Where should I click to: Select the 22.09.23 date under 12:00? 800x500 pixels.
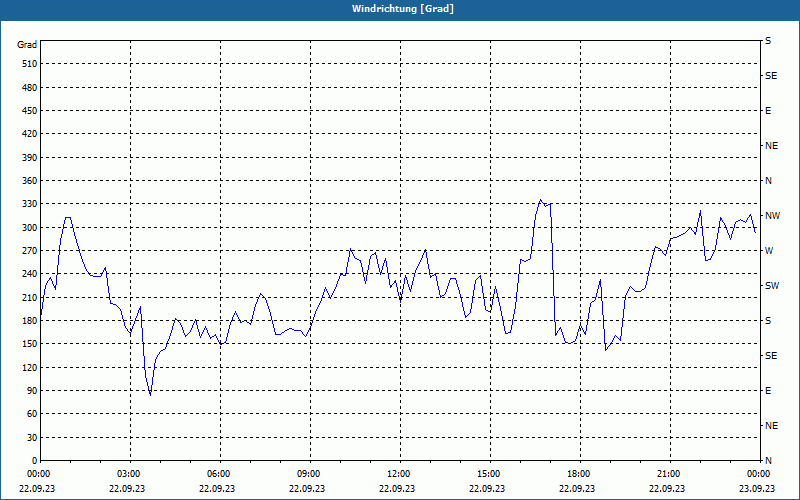pyautogui.click(x=398, y=489)
